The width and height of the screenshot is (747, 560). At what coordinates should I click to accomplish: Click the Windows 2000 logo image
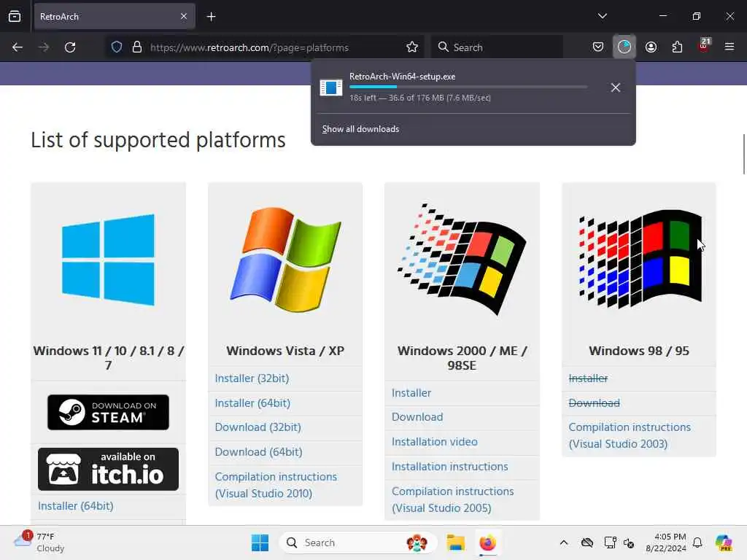[x=462, y=260]
